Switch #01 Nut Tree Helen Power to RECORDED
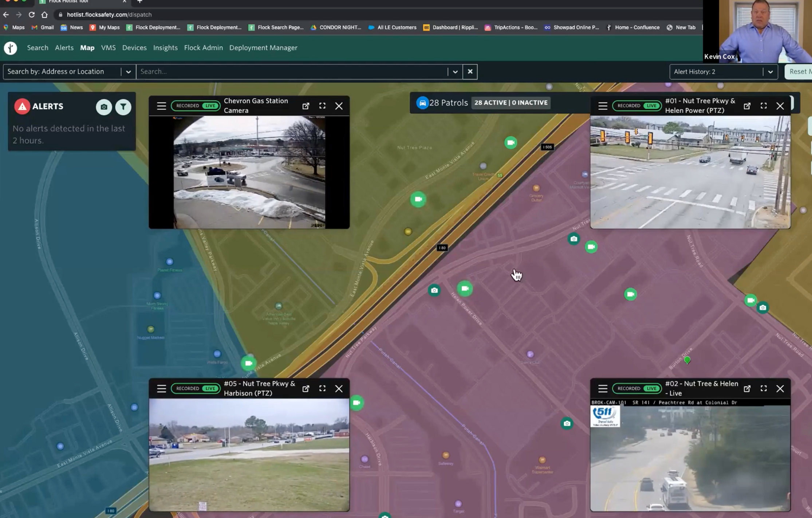 tap(628, 106)
